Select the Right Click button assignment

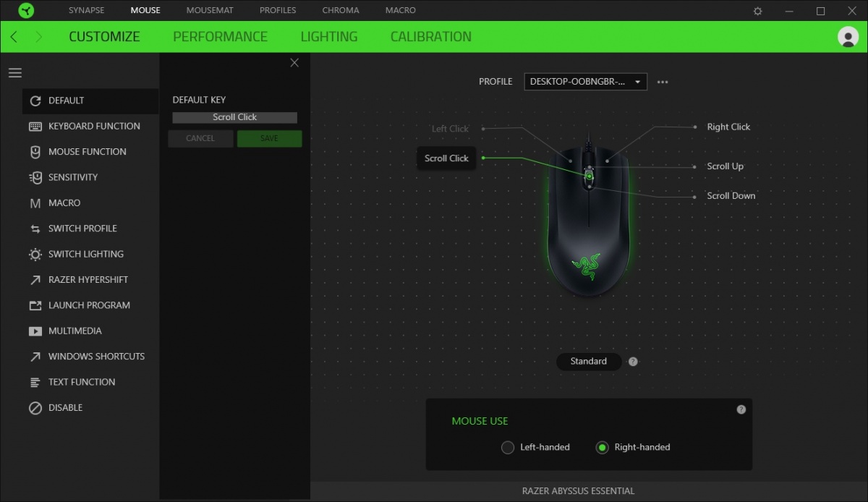coord(728,127)
